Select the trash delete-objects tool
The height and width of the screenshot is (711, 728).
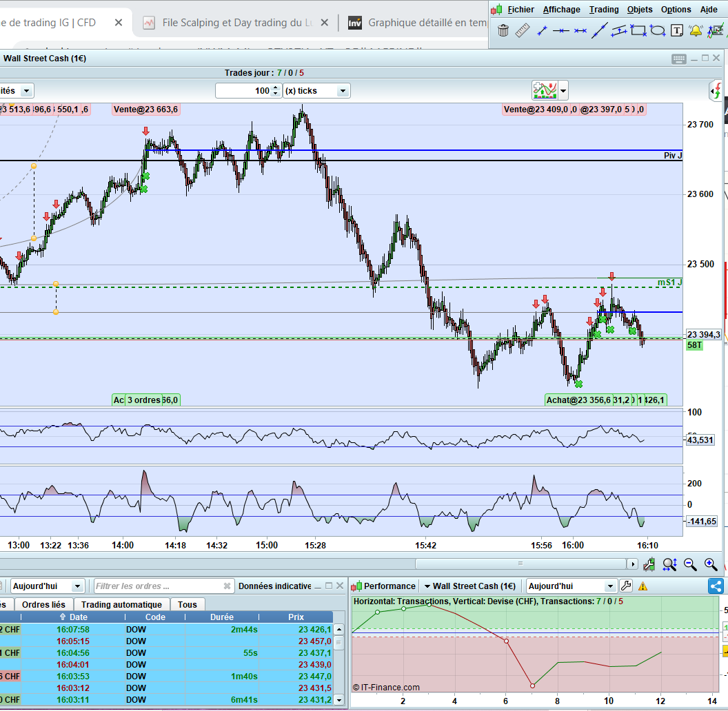point(503,30)
